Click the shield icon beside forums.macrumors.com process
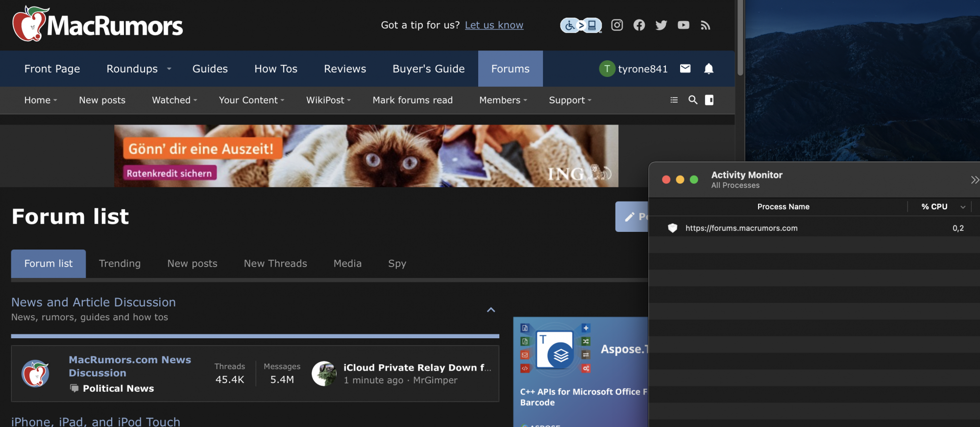Viewport: 980px width, 427px height. coord(672,228)
